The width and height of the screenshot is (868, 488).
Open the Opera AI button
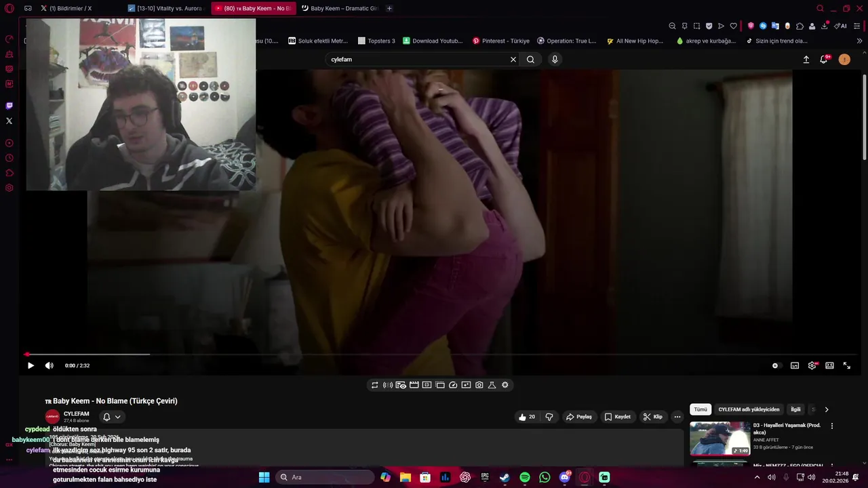tap(841, 26)
